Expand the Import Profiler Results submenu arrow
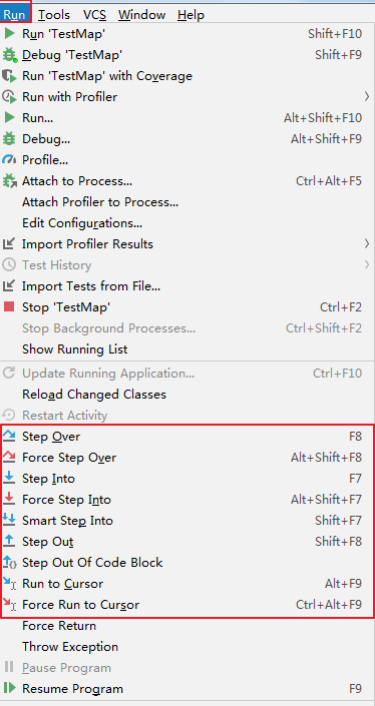 367,244
